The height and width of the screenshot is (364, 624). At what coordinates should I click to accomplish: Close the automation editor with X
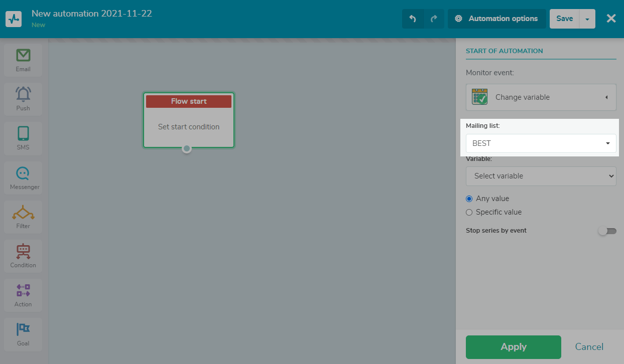tap(611, 19)
